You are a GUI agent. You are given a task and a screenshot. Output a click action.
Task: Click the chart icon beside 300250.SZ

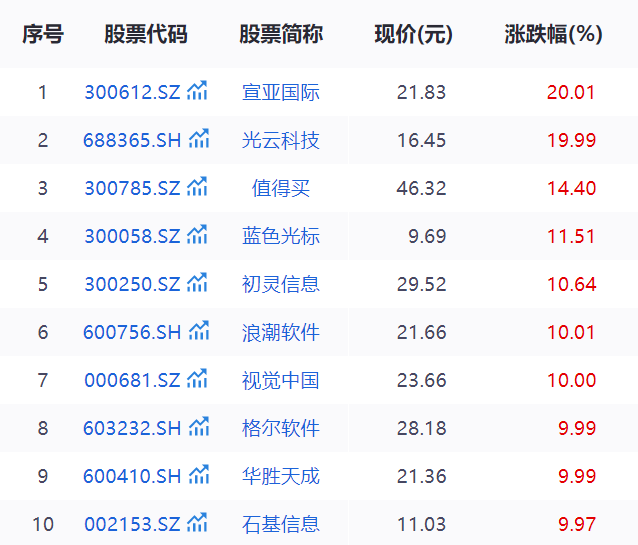[x=197, y=283]
